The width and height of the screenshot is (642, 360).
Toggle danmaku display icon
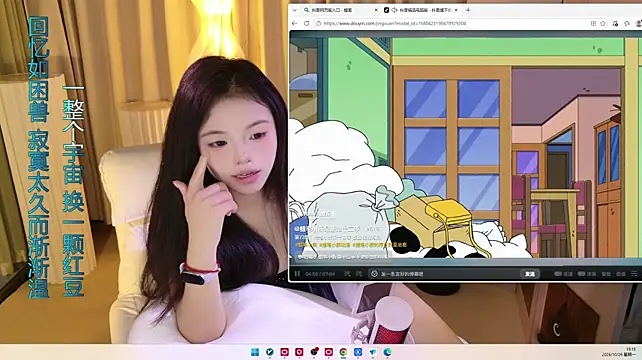[x=347, y=274]
